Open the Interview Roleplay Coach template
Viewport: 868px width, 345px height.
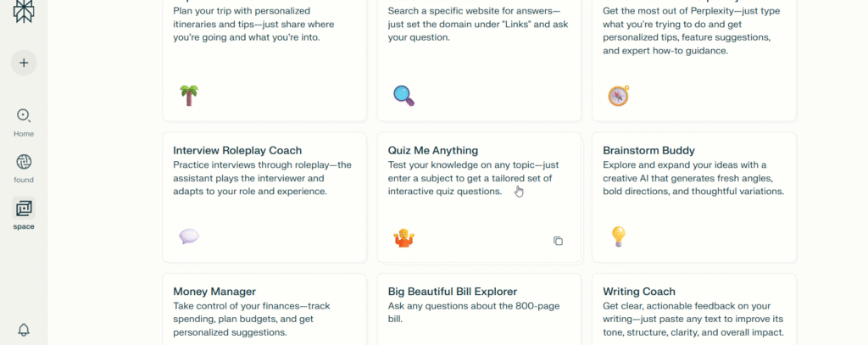pyautogui.click(x=237, y=151)
